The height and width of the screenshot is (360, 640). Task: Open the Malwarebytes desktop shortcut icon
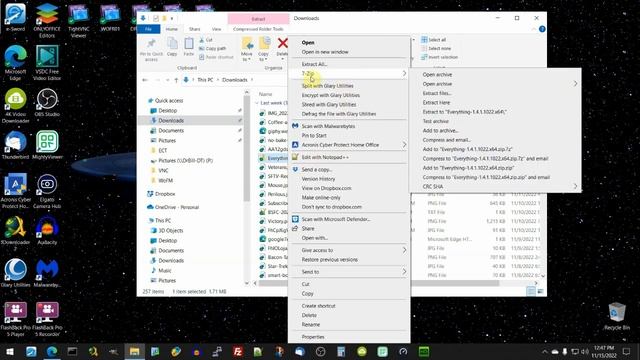(x=47, y=273)
